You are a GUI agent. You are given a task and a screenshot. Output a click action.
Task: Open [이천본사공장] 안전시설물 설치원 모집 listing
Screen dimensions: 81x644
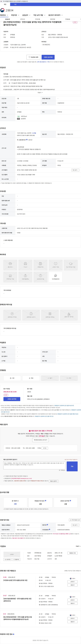pos(15,580)
